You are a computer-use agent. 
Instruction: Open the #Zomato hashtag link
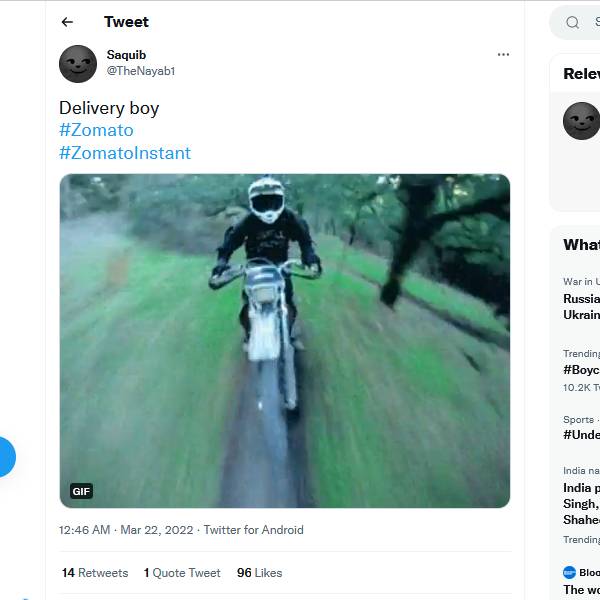pos(96,130)
